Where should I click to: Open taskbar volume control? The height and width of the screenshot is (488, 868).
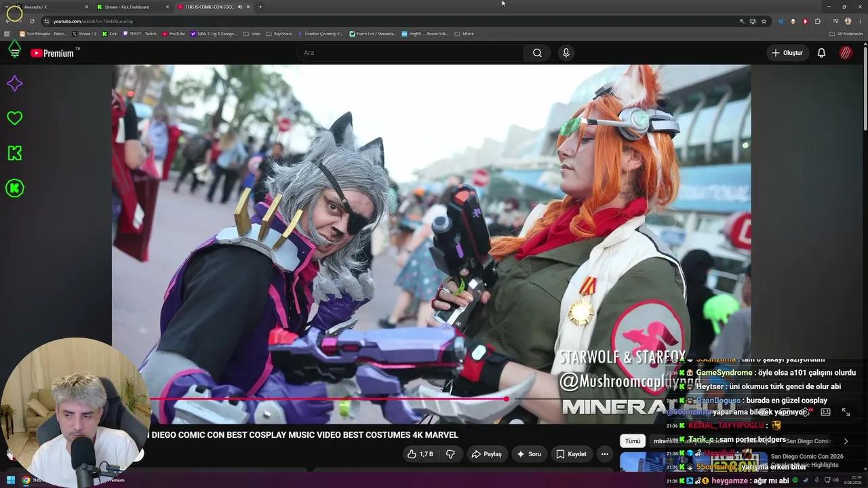(x=836, y=480)
